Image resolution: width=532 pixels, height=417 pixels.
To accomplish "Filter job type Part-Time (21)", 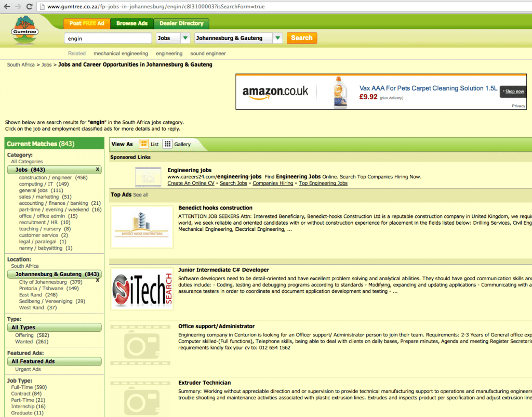I will [x=28, y=400].
